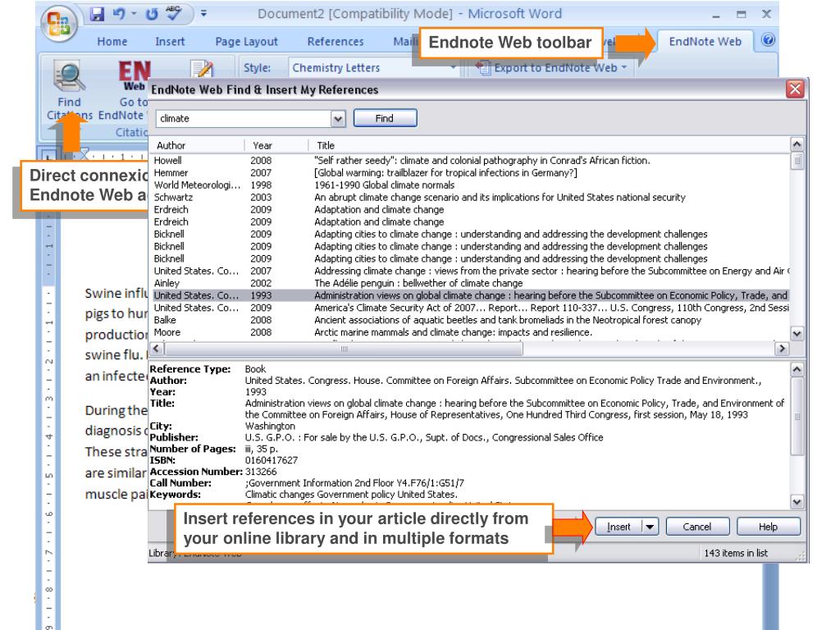Image resolution: width=840 pixels, height=630 pixels.
Task: Run spelling check from quick access toolbar
Action: [174, 13]
